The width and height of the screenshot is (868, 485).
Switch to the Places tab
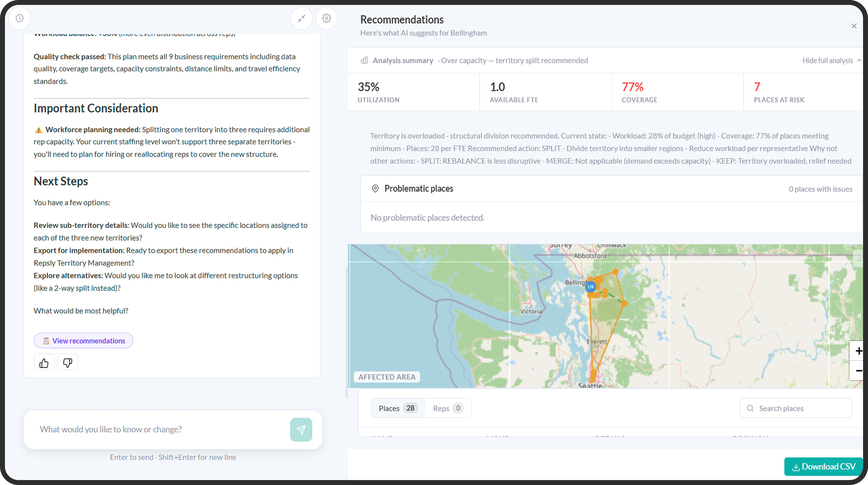click(398, 408)
